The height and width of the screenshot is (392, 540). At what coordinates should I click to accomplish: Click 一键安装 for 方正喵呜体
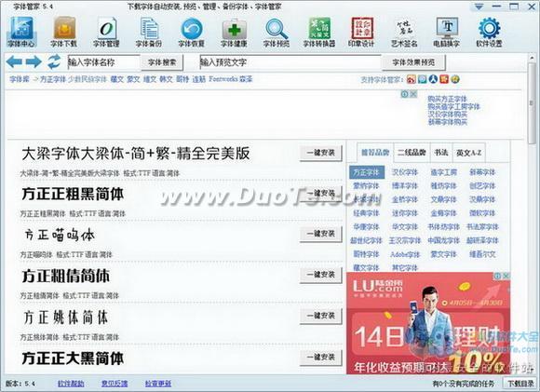coord(320,234)
